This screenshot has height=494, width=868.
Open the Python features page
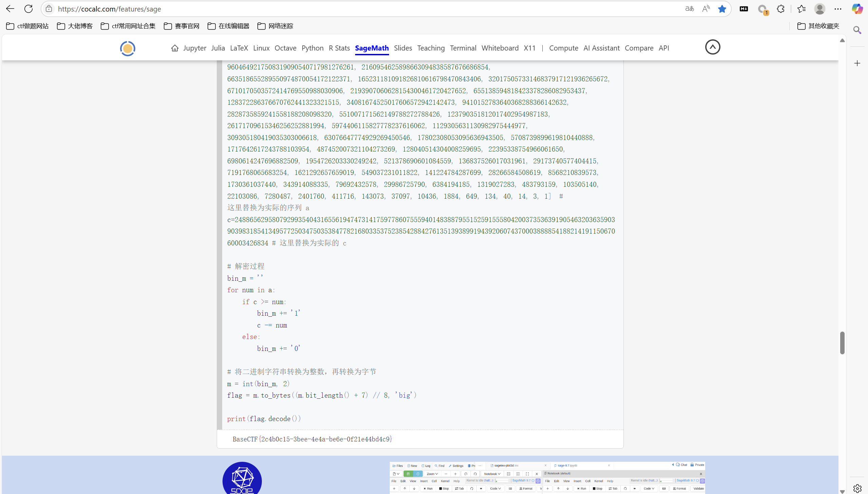312,48
